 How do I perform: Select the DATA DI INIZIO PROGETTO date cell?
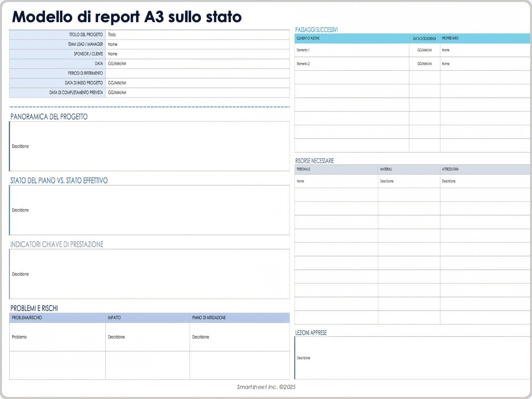tap(194, 83)
